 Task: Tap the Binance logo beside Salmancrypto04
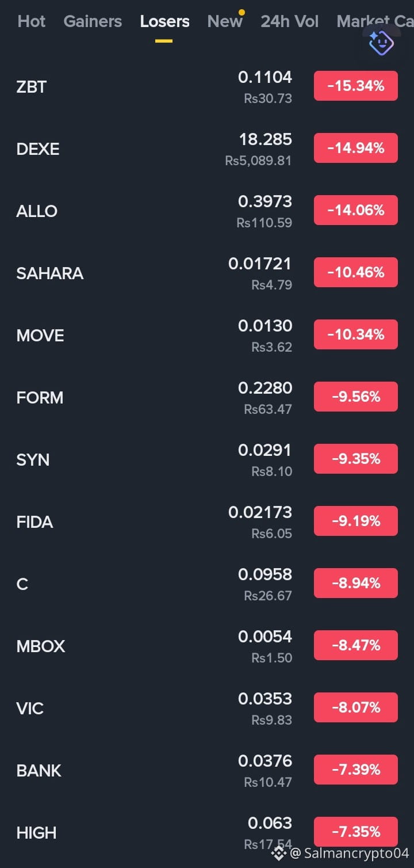(x=279, y=853)
